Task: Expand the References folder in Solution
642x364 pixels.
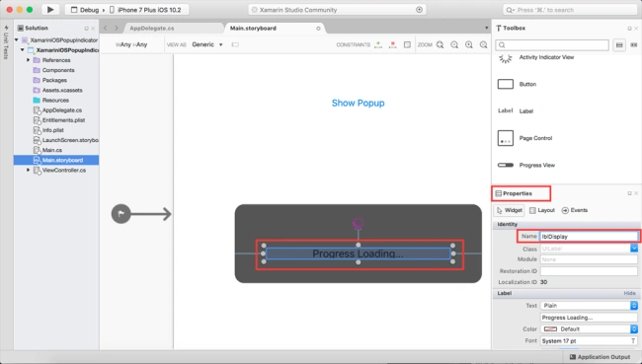Action: click(x=29, y=60)
